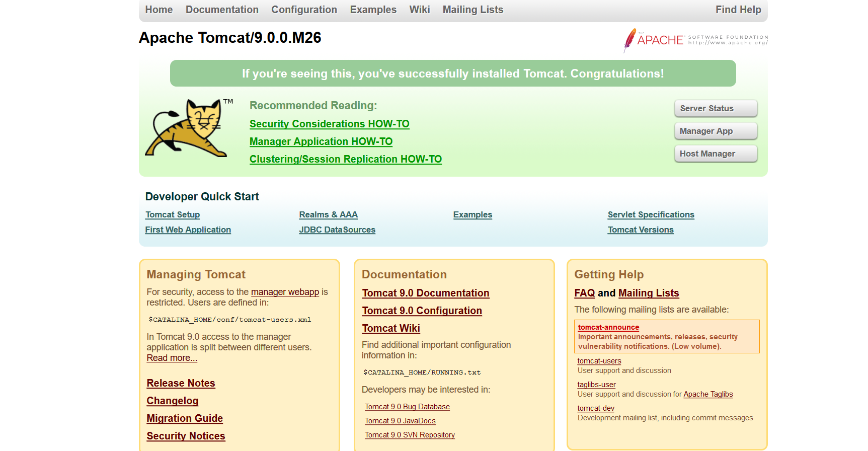Open Clustering/Session Replication HOW-TO link

pyautogui.click(x=346, y=159)
